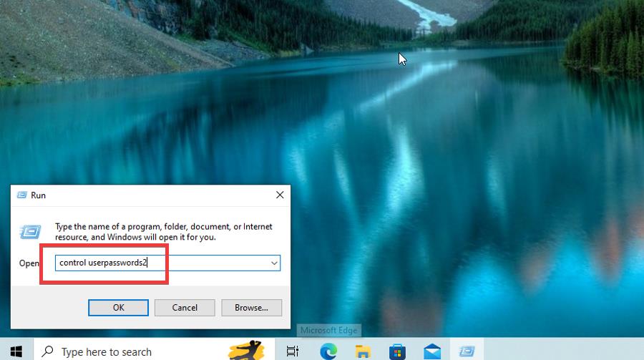Click the search highlights kung-fu figure
Image resolution: width=644 pixels, height=360 pixels.
tap(246, 350)
